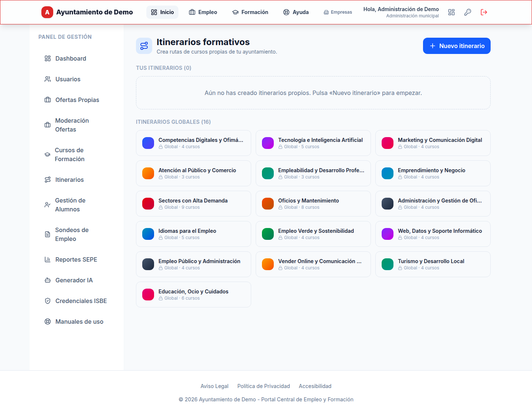
Task: Click the Credenciales ISBE shield icon
Action: pyautogui.click(x=48, y=301)
